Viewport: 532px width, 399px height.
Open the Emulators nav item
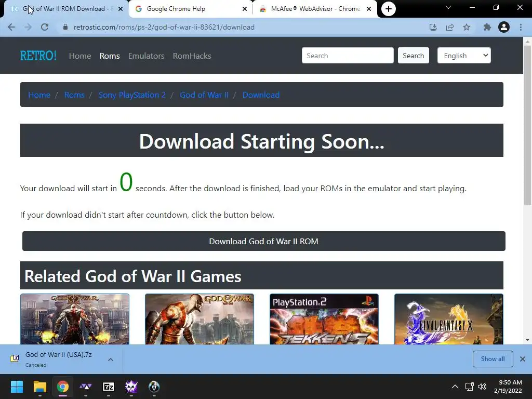[146, 56]
